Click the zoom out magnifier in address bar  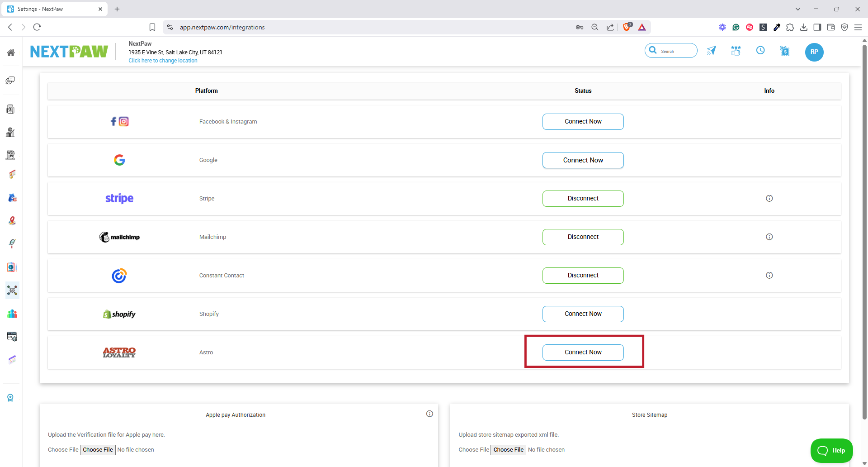tap(595, 27)
